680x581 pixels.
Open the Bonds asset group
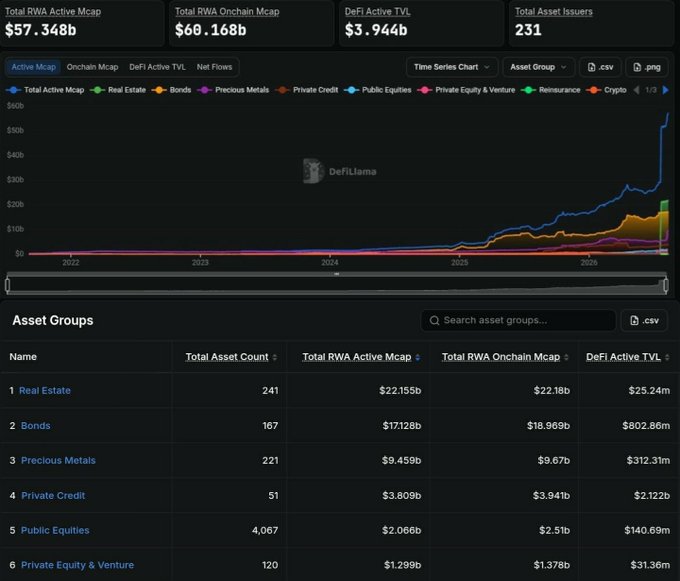(36, 426)
